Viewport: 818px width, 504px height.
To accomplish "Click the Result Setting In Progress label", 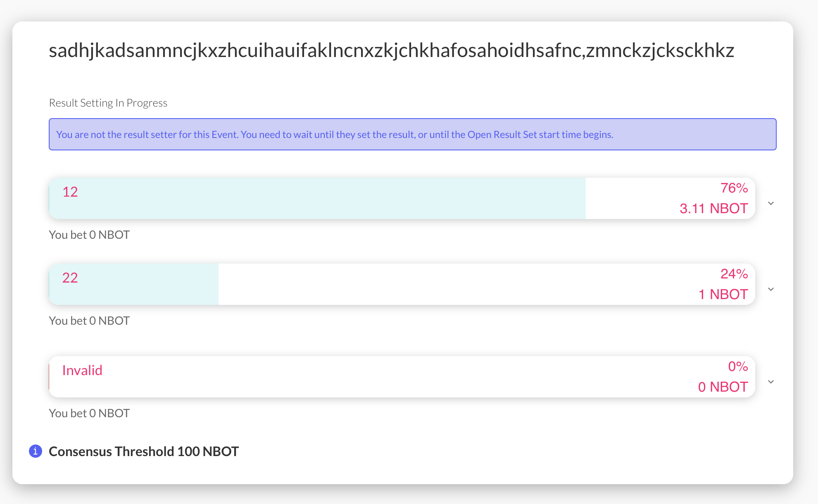I will pyautogui.click(x=108, y=102).
